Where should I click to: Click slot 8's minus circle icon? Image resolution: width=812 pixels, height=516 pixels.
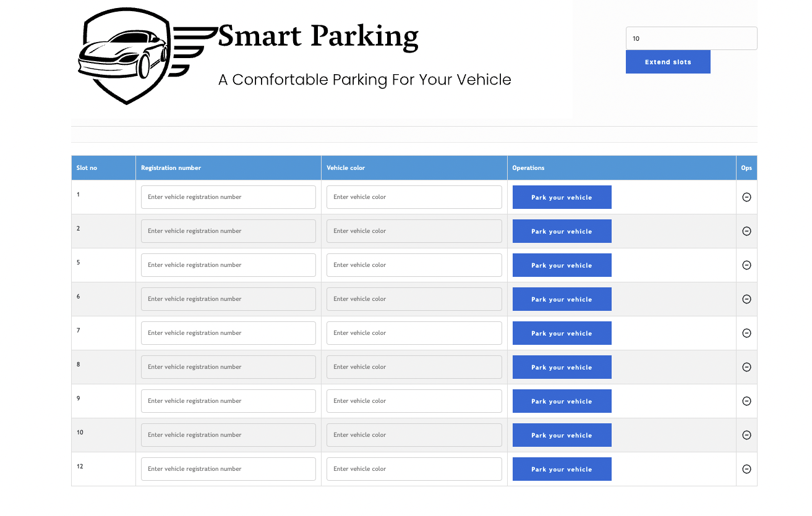coord(746,367)
